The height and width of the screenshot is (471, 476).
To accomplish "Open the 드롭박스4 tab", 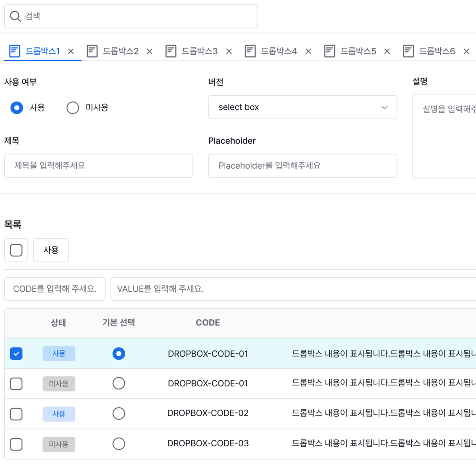I will [279, 51].
